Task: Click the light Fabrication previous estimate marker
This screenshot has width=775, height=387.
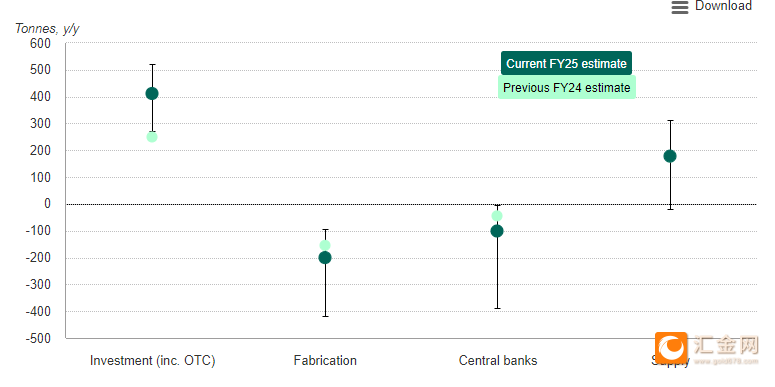Action: point(325,245)
